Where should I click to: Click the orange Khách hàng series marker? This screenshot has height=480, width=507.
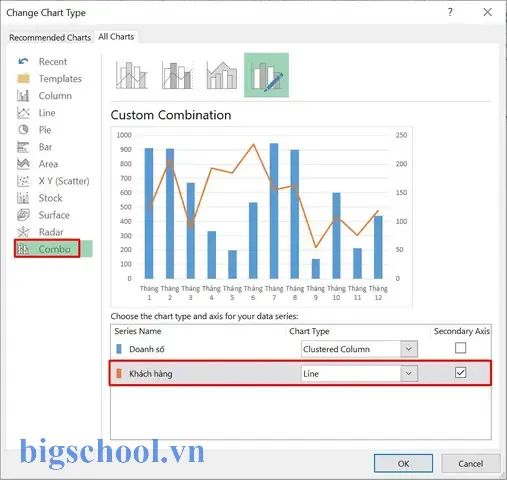point(119,373)
